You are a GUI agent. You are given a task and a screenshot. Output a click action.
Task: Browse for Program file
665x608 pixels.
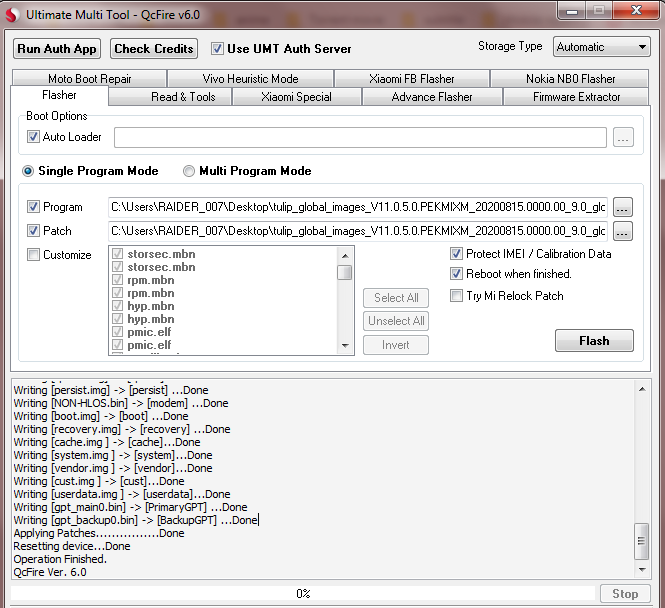coord(623,207)
